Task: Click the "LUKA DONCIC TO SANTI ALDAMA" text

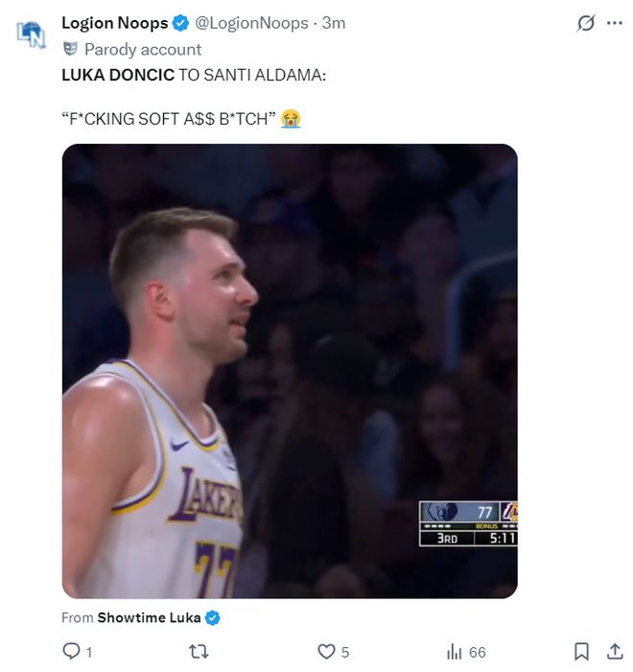Action: [194, 75]
